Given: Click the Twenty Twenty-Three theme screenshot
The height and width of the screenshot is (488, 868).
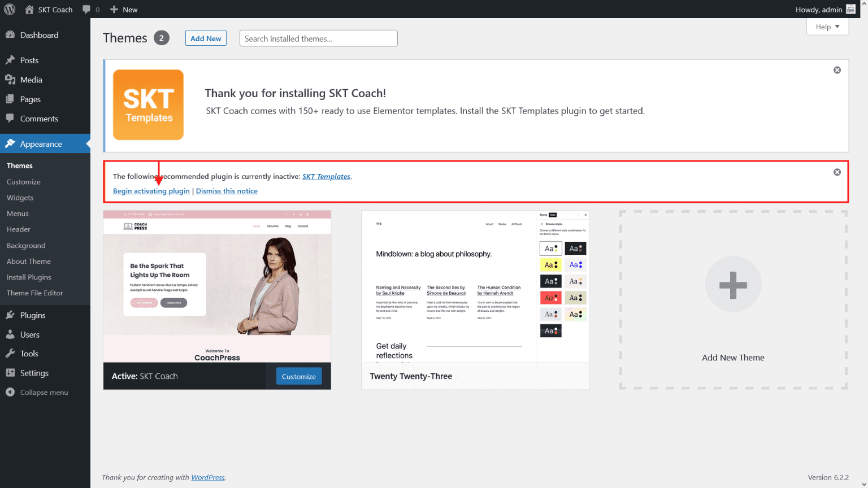Looking at the screenshot, I should (x=475, y=286).
